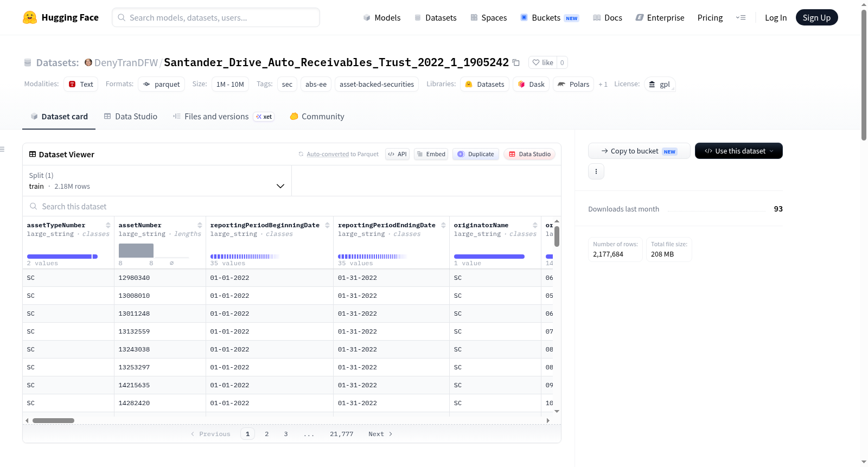Sort reportingPeriodEndingDate column via sort icon
This screenshot has height=467, width=868.
coord(443,225)
